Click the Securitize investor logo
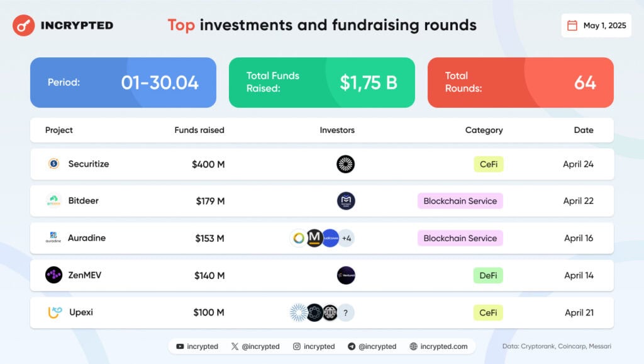 [345, 164]
